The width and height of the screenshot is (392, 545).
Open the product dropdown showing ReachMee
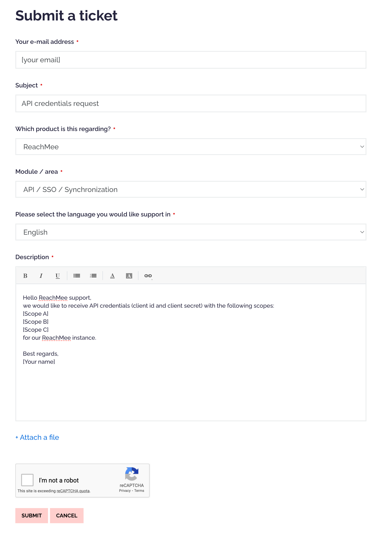pyautogui.click(x=191, y=147)
